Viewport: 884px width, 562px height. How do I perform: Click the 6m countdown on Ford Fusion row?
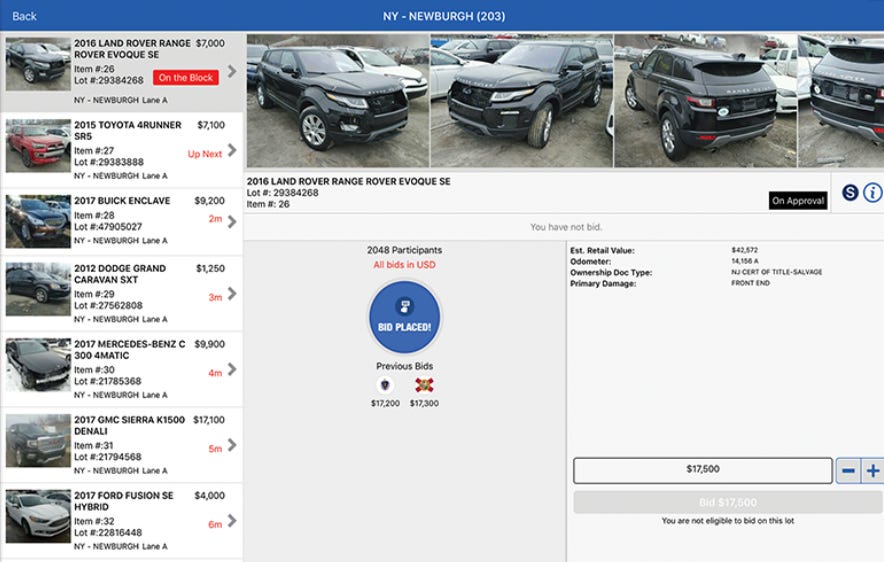(215, 525)
